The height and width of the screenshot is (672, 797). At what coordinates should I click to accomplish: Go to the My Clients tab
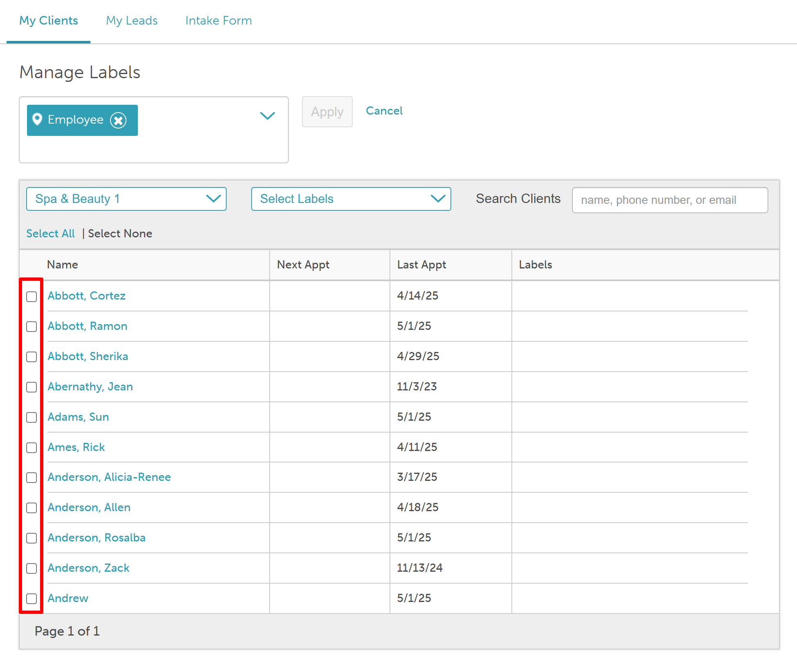click(49, 20)
